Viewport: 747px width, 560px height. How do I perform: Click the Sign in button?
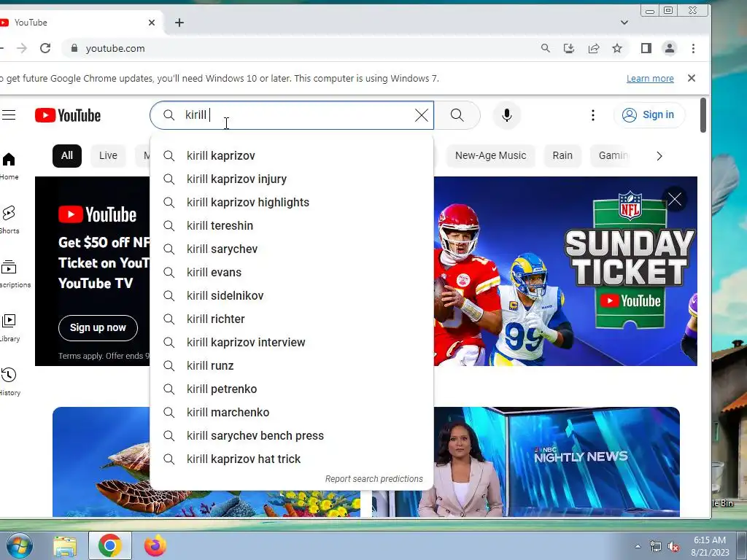click(x=649, y=115)
